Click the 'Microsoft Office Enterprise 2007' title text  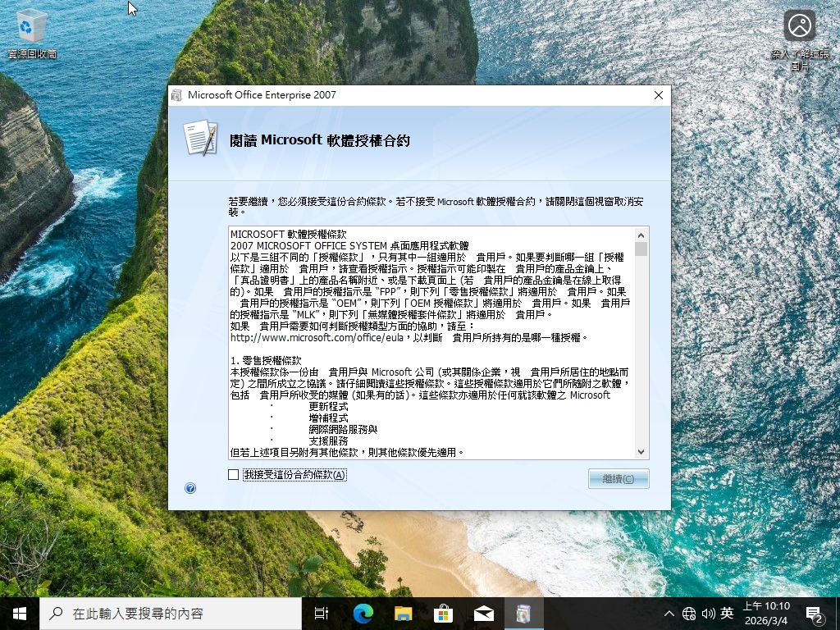[262, 95]
